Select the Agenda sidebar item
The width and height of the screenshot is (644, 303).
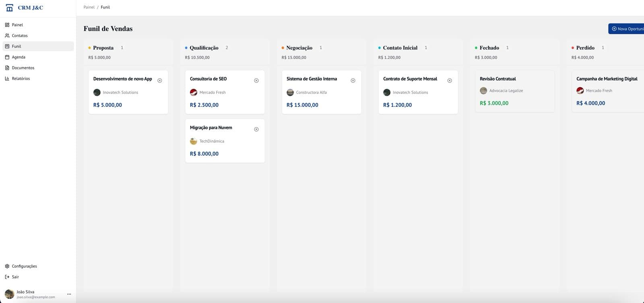click(x=19, y=57)
